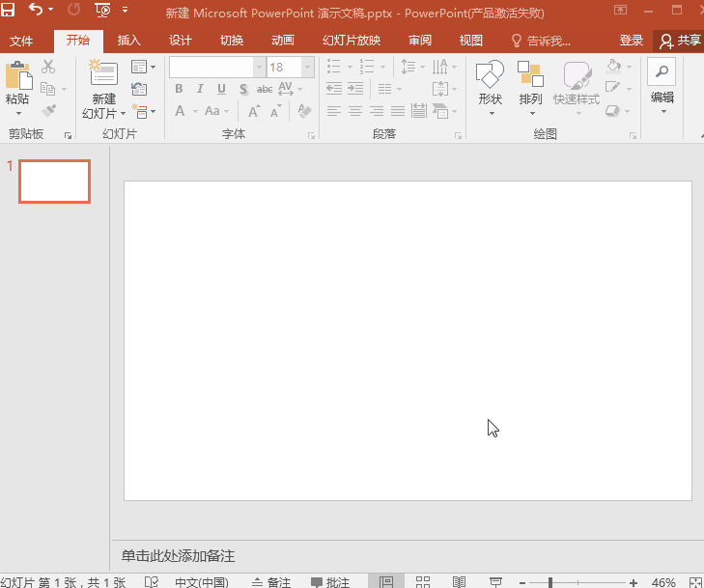
Task: Click the Save icon in the title bar
Action: click(x=9, y=12)
